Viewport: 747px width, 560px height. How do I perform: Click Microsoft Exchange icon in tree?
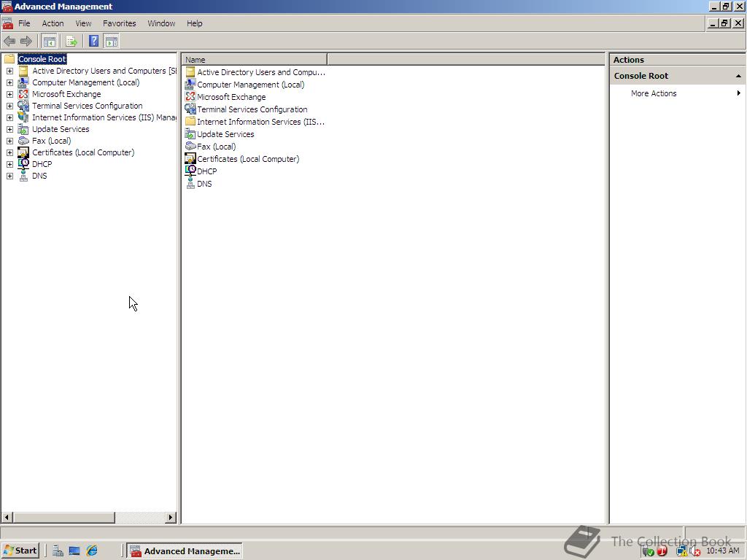pos(23,94)
